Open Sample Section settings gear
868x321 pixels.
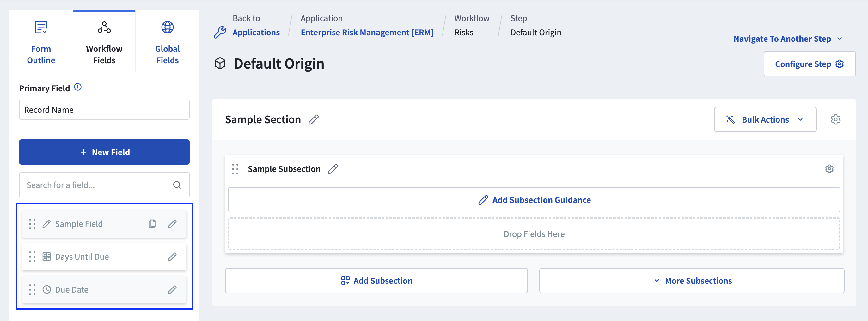(836, 119)
